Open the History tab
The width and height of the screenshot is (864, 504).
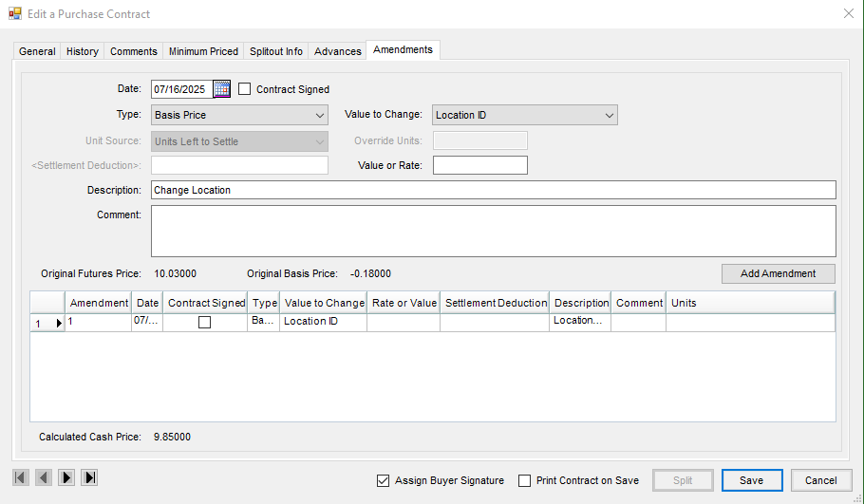82,51
